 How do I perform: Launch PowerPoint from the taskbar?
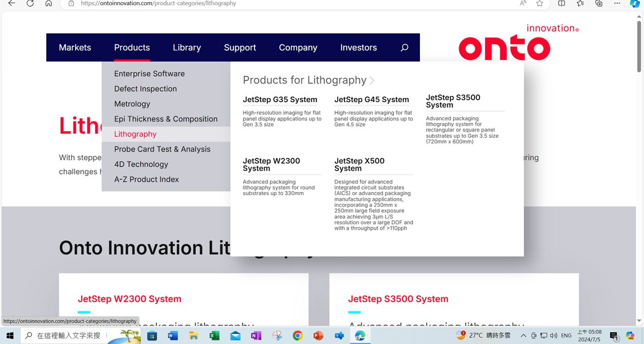pos(318,336)
